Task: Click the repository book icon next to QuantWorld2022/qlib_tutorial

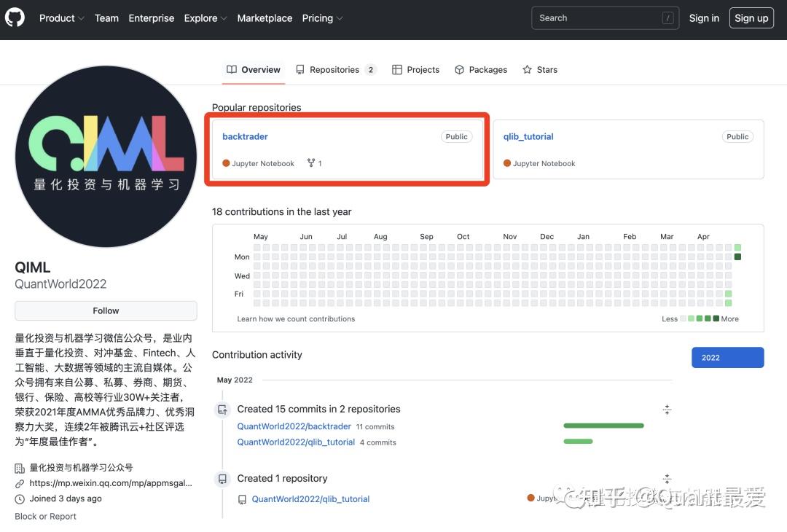Action: 241,499
